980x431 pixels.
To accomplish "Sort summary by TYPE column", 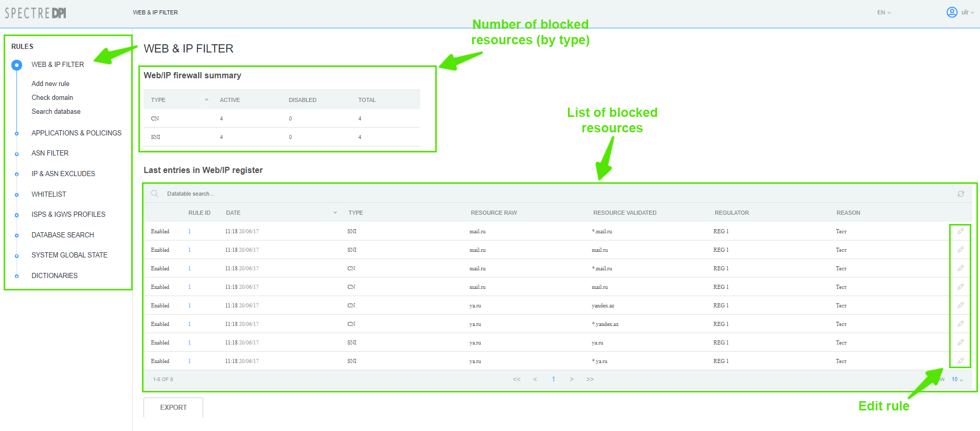I will pyautogui.click(x=158, y=100).
